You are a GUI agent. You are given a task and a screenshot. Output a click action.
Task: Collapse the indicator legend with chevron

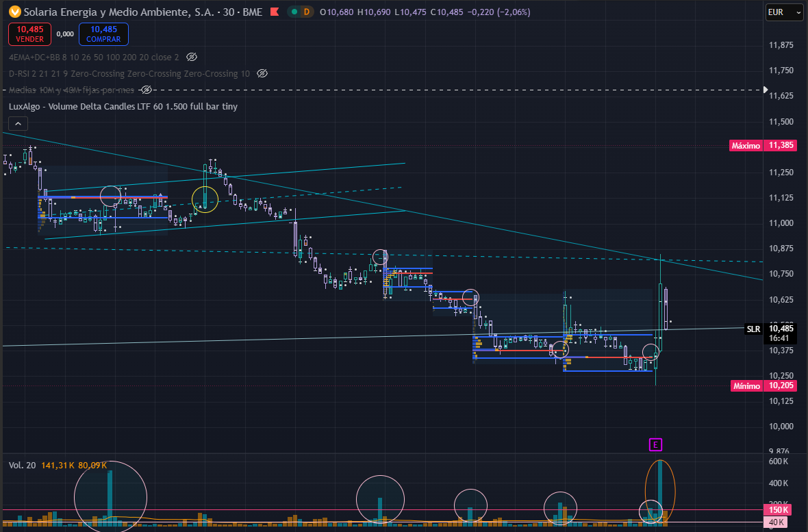(18, 124)
